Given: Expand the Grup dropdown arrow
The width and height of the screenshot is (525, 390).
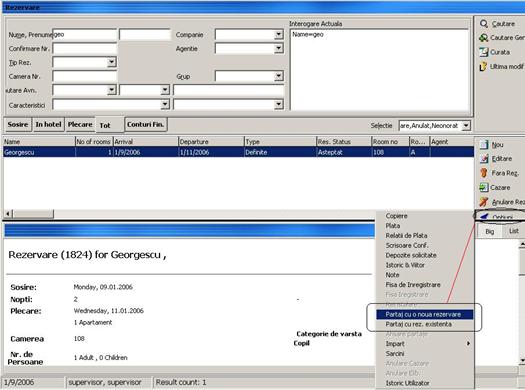Looking at the screenshot, I should click(279, 76).
